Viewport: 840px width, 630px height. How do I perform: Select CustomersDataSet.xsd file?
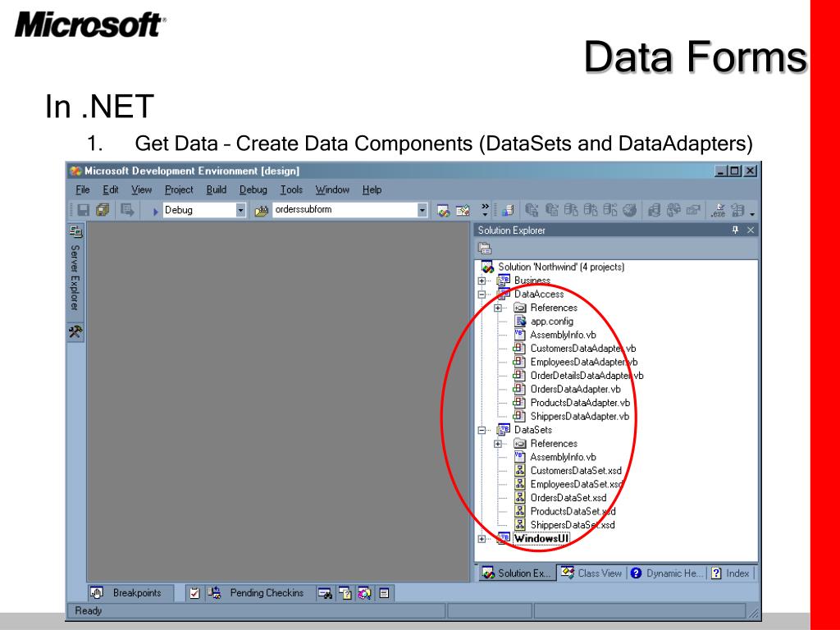pyautogui.click(x=576, y=471)
